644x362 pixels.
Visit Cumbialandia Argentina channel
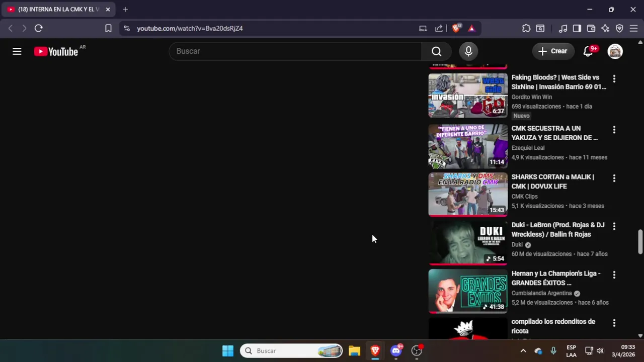click(x=542, y=293)
